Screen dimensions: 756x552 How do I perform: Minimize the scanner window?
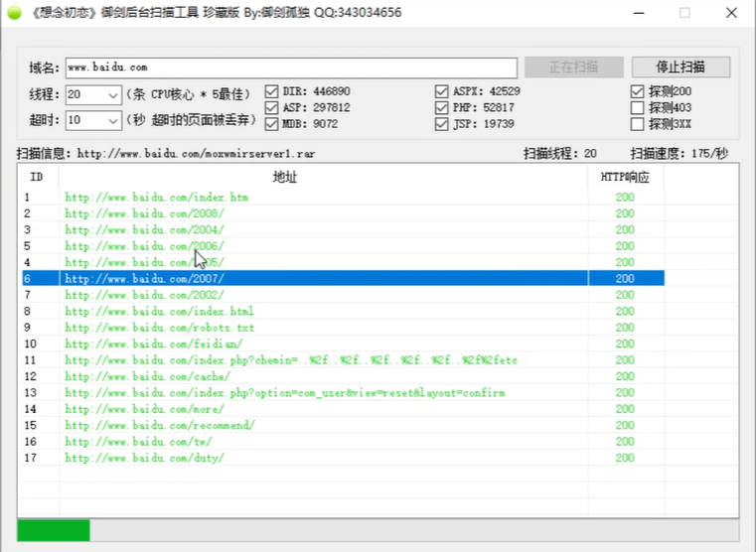click(x=639, y=13)
